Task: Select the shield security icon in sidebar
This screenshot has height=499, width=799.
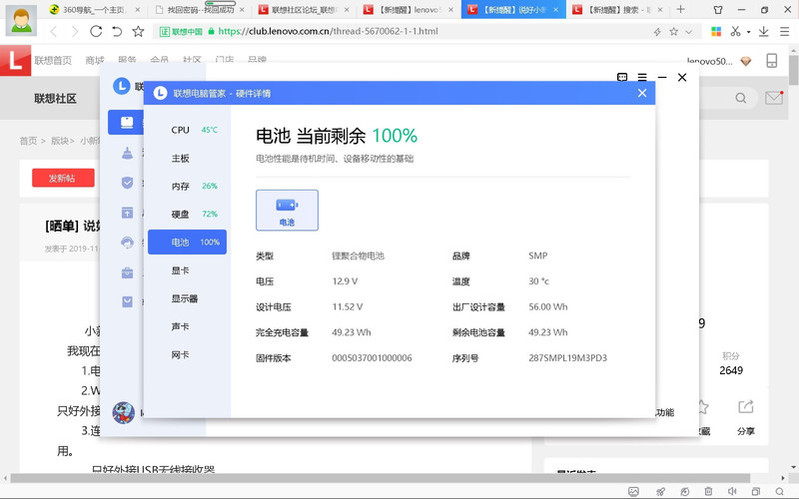Action: (127, 182)
